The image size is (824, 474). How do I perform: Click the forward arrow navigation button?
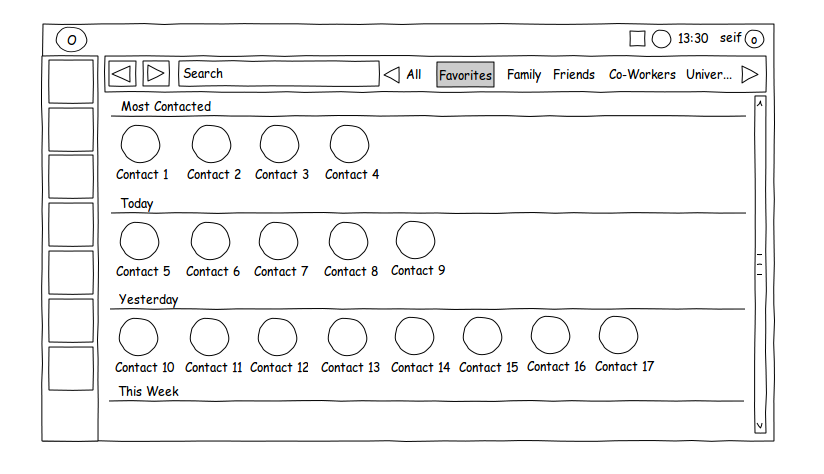coord(155,73)
